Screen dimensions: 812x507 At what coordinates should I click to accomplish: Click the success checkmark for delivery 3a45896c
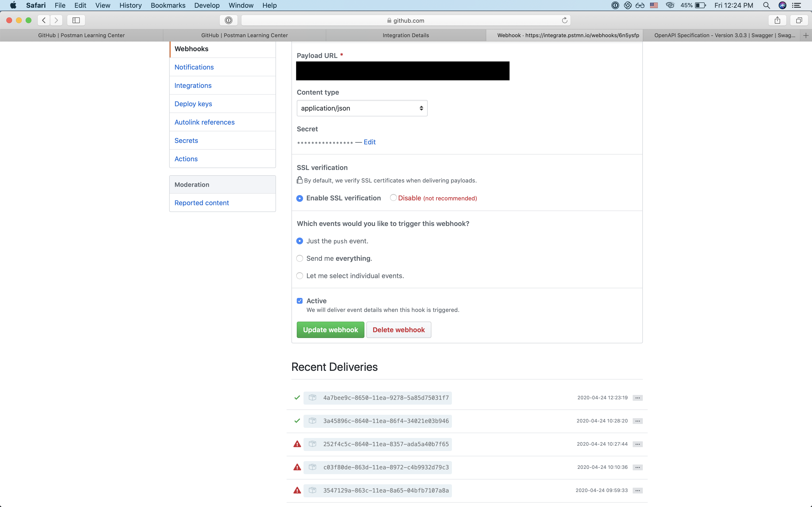[x=297, y=421]
